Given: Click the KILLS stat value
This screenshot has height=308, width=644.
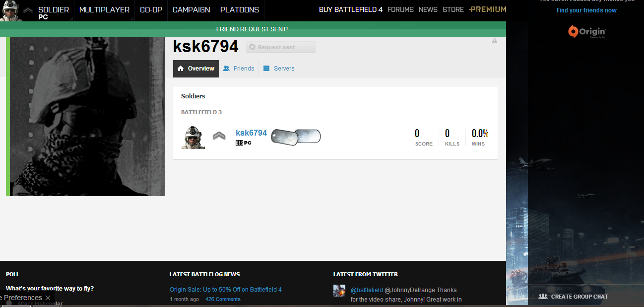Looking at the screenshot, I should click(447, 133).
